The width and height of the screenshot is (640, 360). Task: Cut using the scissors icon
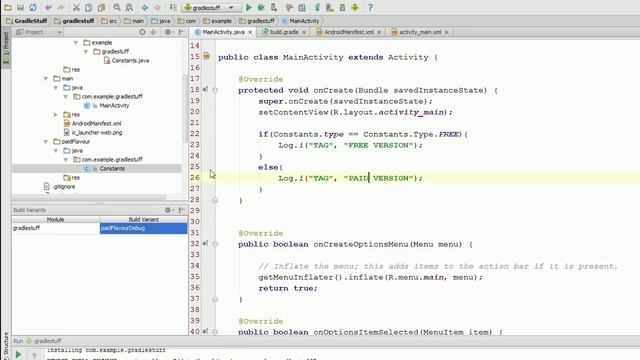click(x=76, y=7)
